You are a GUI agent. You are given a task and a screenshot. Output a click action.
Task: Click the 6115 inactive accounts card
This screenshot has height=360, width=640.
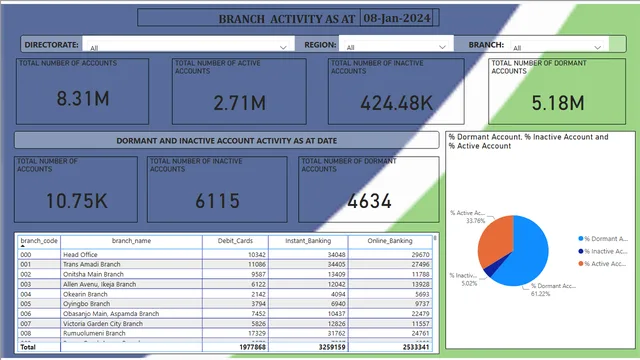coord(217,189)
